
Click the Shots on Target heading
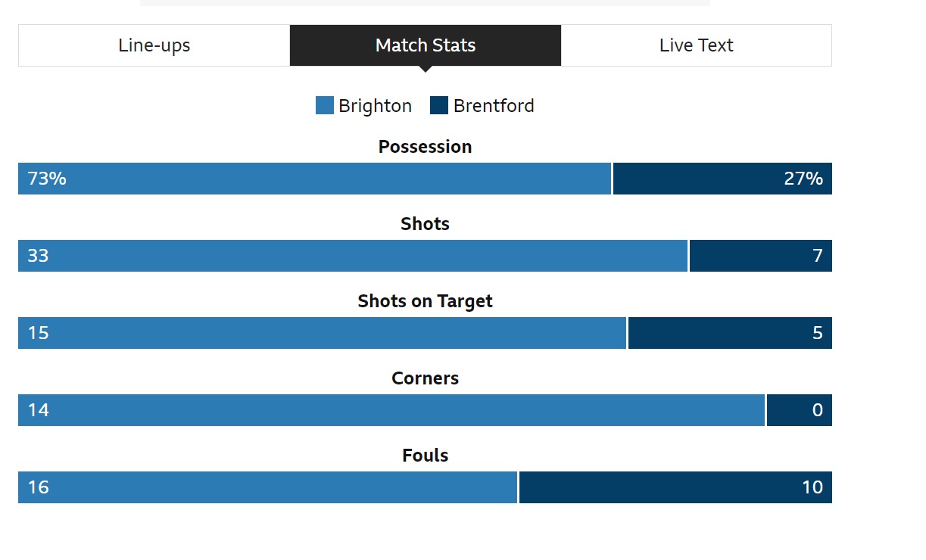[x=426, y=301]
